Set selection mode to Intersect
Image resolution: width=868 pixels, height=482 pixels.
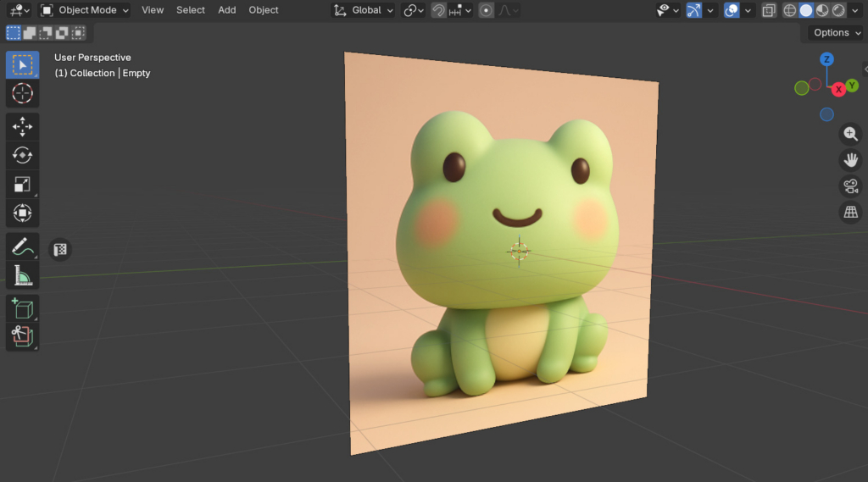pos(78,33)
